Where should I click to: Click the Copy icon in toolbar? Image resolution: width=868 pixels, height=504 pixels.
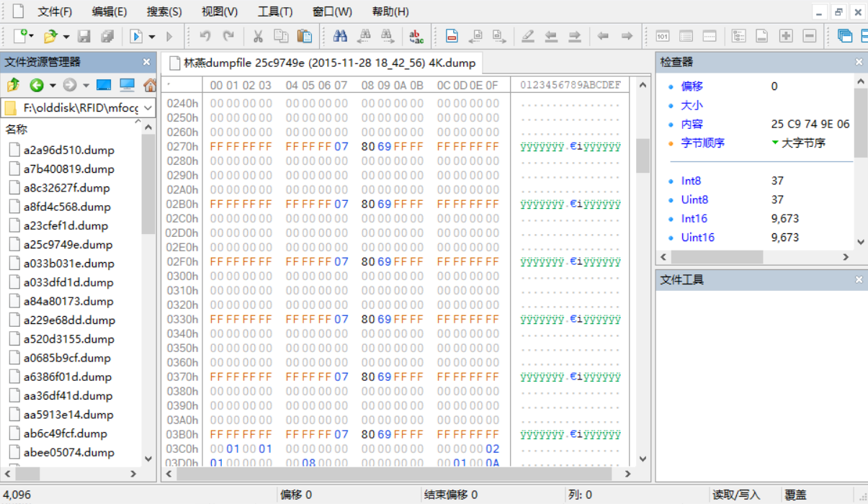[281, 36]
